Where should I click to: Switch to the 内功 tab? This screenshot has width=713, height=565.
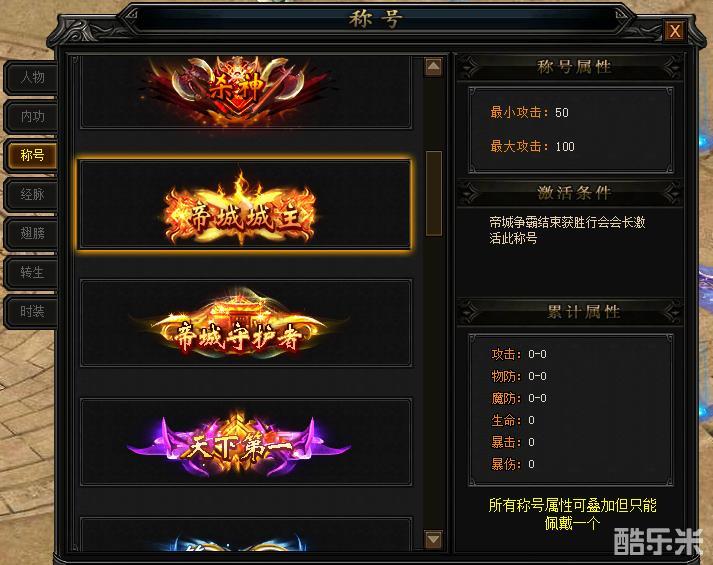31,117
